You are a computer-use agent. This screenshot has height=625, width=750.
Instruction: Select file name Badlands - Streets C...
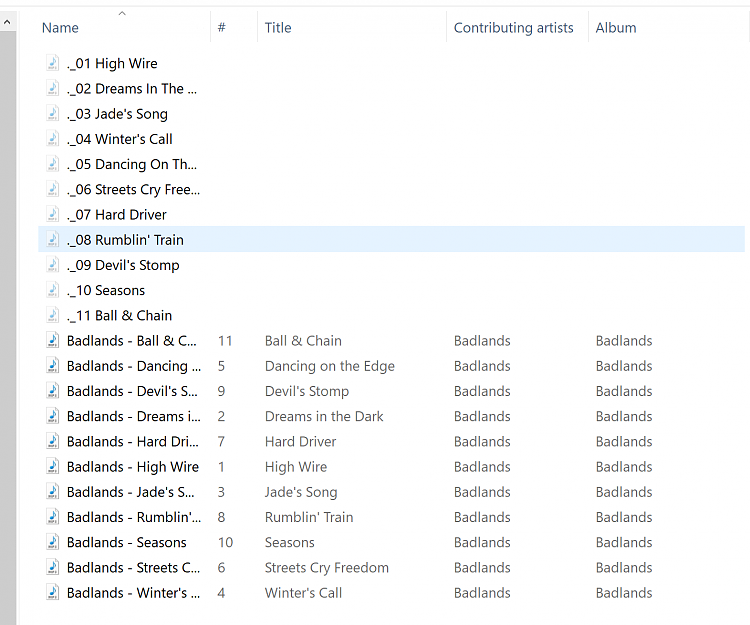[133, 568]
